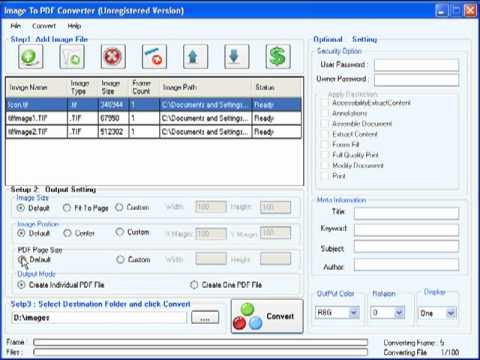Click the Image Size Width field
This screenshot has width=480, height=360.
tap(211, 207)
